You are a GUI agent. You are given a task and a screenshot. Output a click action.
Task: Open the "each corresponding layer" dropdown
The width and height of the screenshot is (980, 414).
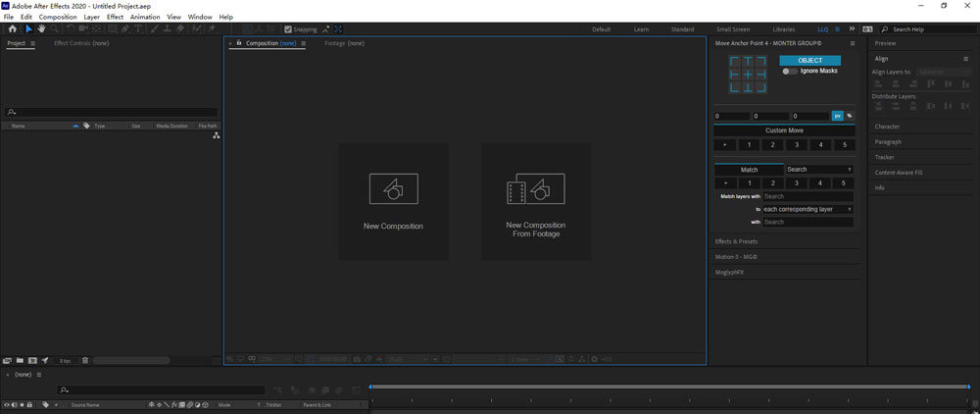[x=808, y=209]
